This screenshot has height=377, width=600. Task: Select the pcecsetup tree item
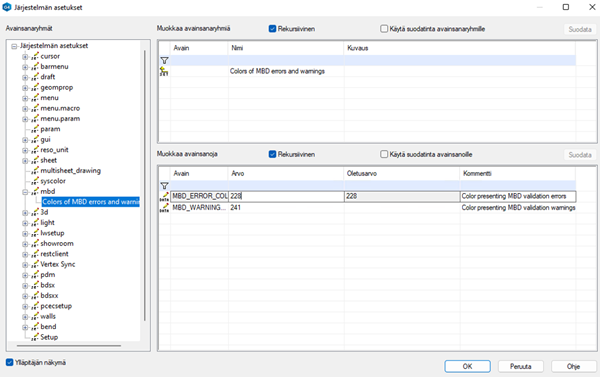coord(56,306)
